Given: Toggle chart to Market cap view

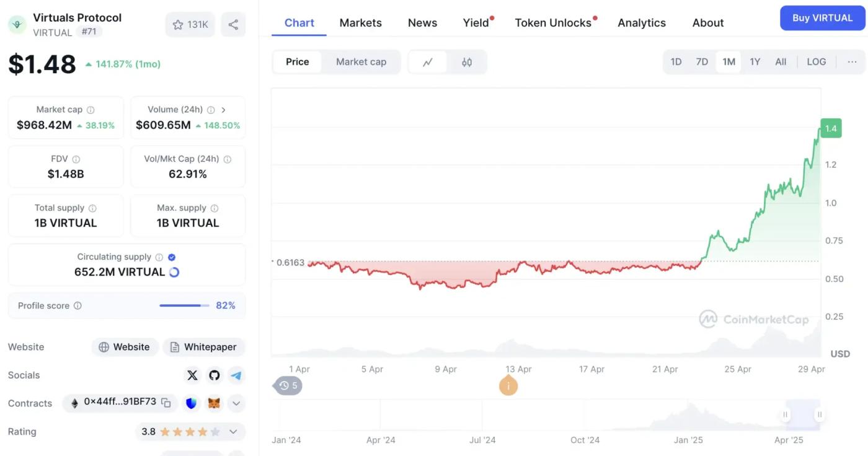Looking at the screenshot, I should pyautogui.click(x=361, y=62).
